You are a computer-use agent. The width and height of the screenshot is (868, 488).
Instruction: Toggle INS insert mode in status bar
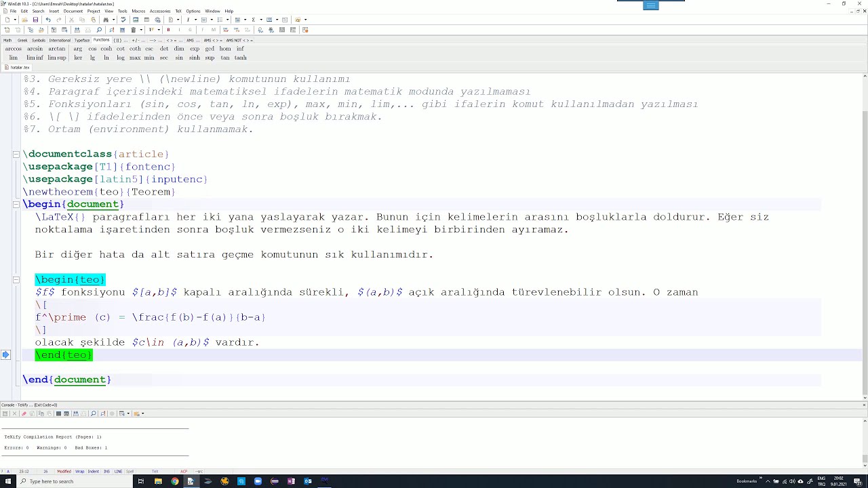106,471
